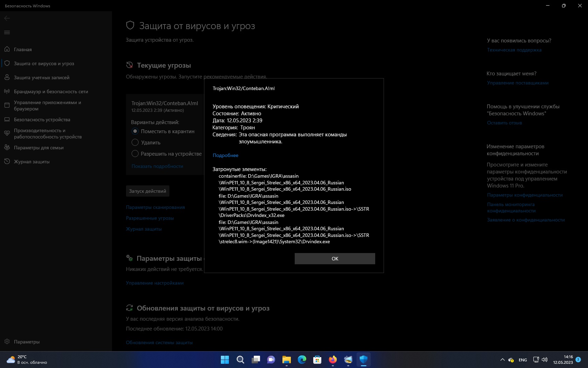Click the Запуск действий button
Screen dimensions: 588x368
tap(147, 191)
